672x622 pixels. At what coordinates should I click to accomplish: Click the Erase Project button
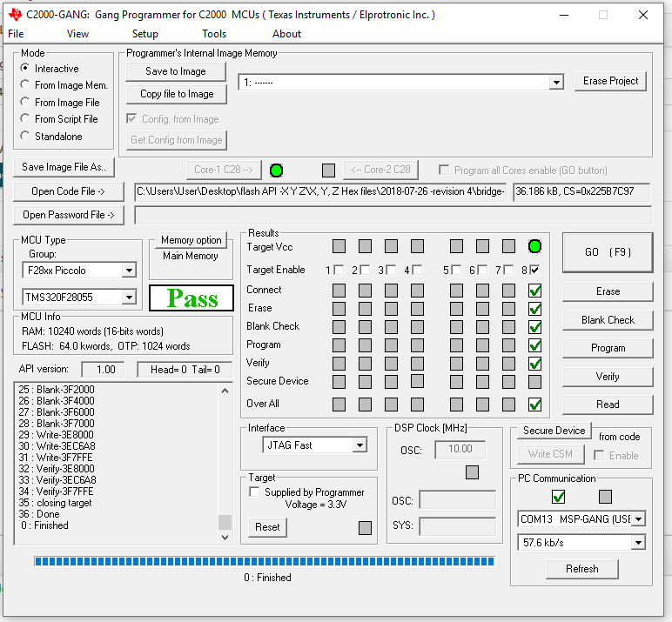[x=610, y=81]
